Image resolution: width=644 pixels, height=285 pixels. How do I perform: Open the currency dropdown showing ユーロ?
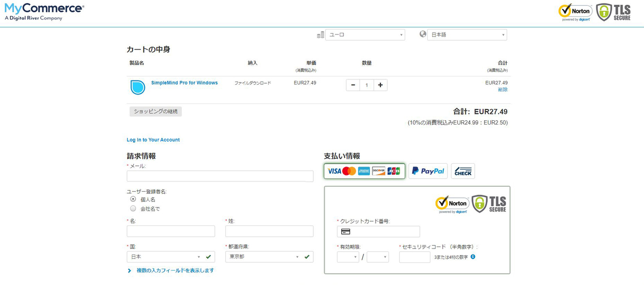[x=365, y=35]
